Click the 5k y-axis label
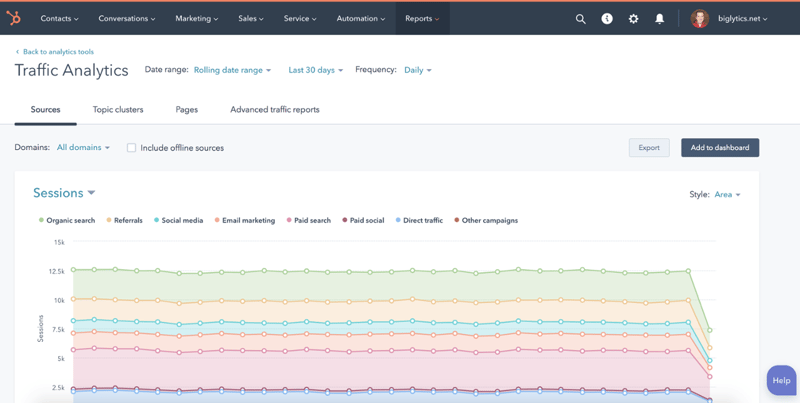The width and height of the screenshot is (800, 403). [61, 359]
